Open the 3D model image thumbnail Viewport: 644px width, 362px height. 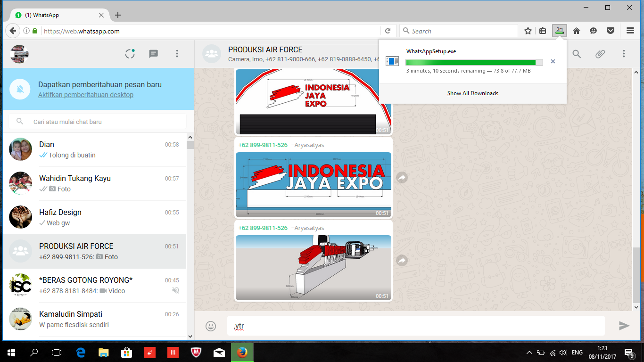[x=314, y=268]
